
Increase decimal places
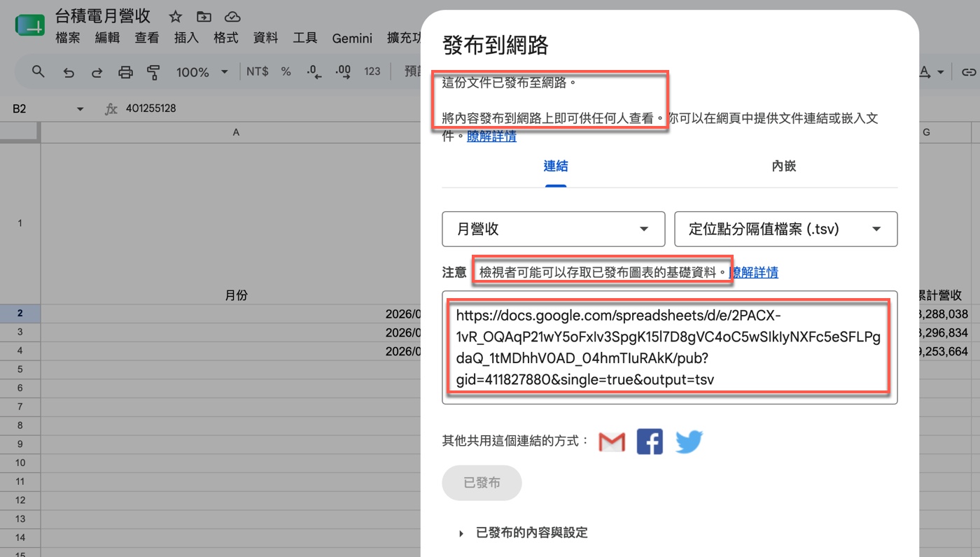[x=343, y=71]
